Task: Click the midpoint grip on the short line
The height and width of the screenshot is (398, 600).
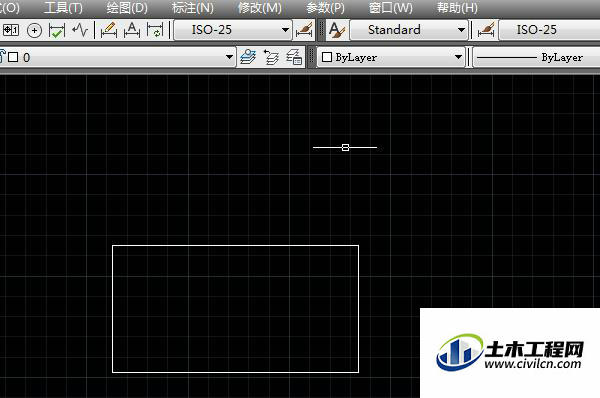Action: tap(345, 147)
